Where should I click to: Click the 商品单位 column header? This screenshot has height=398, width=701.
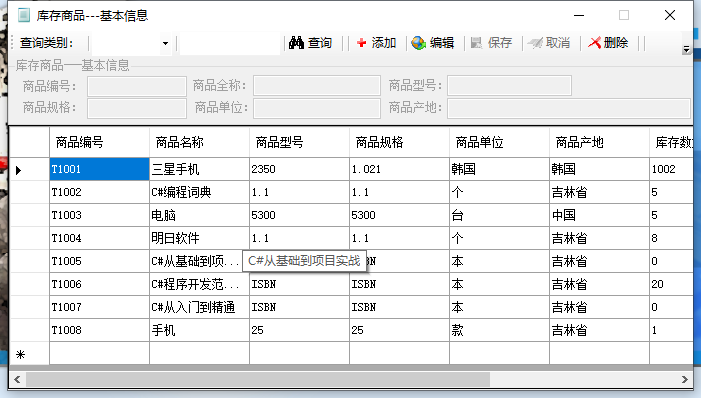499,142
